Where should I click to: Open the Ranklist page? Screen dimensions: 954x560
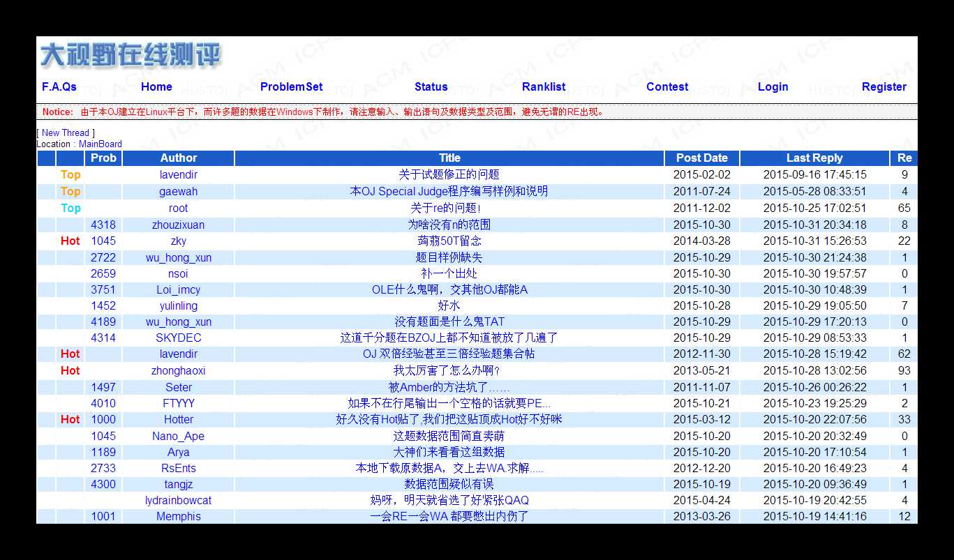click(x=544, y=86)
